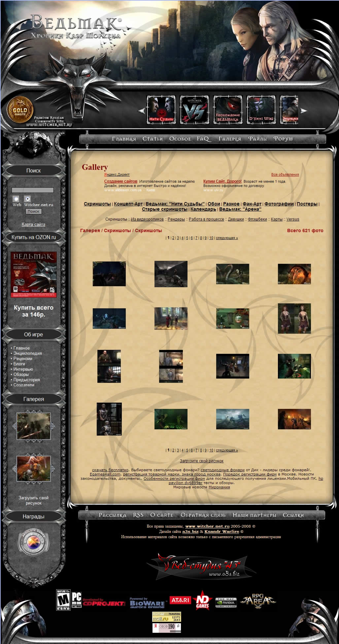
Task: Open the lower sidebar Галерея thumbnail
Action: tap(34, 469)
